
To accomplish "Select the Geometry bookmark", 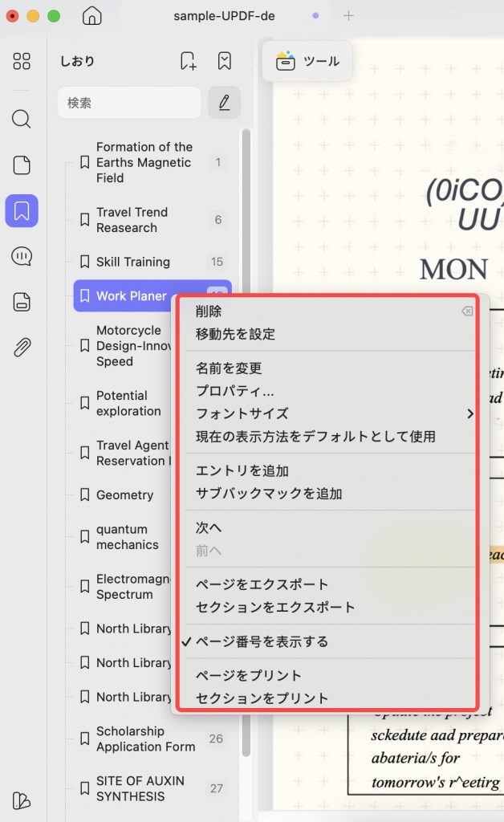I will click(x=123, y=494).
